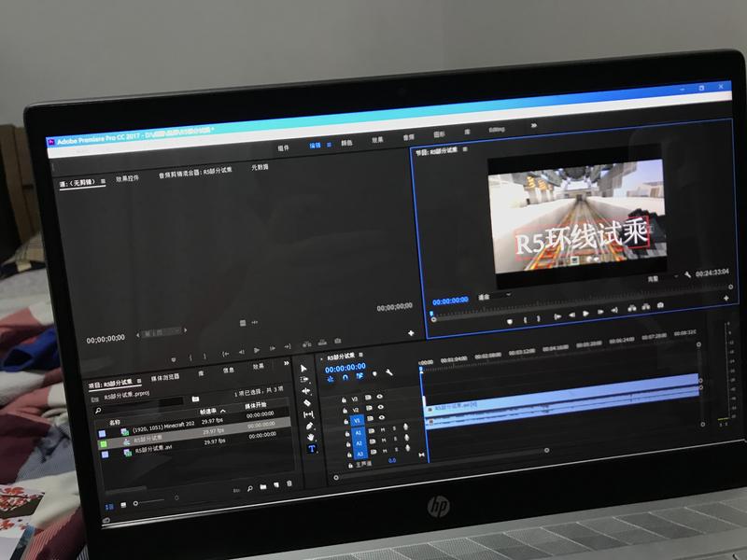Select the Razor tool
Screen dimensions: 747x560
[307, 403]
